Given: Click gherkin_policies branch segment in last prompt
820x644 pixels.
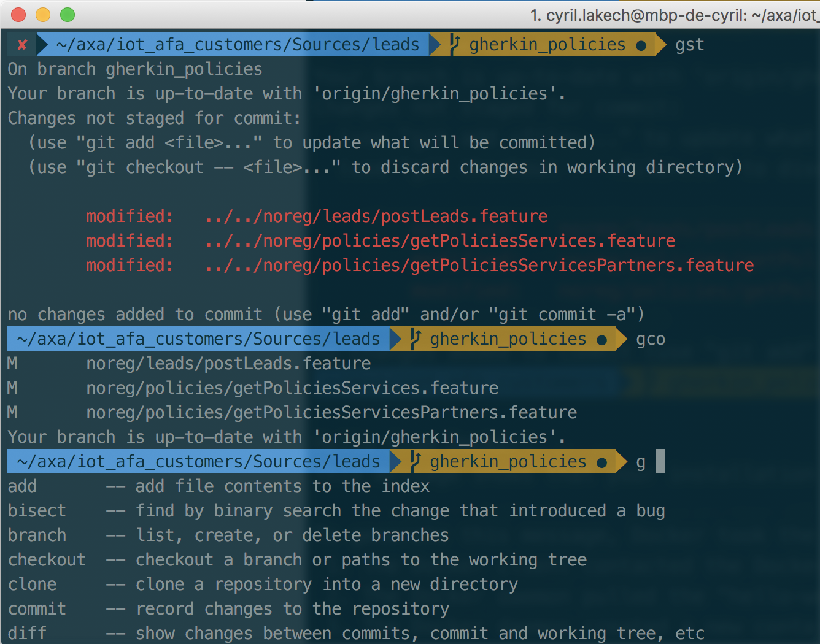Looking at the screenshot, I should click(x=508, y=462).
